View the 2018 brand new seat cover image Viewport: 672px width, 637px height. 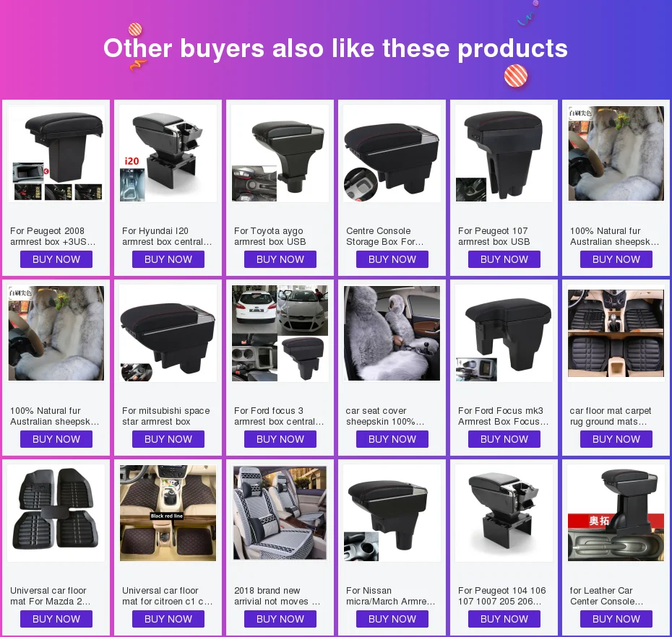coord(280,513)
